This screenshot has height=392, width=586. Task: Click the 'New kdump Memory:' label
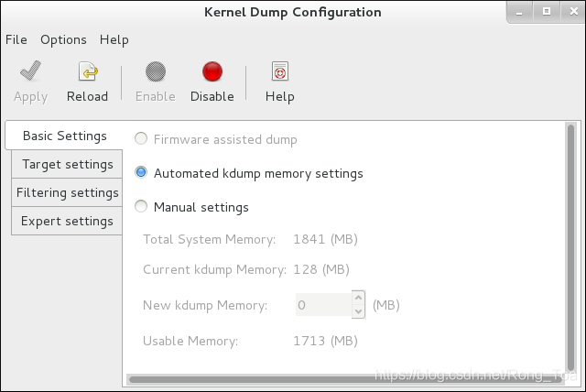coord(205,305)
